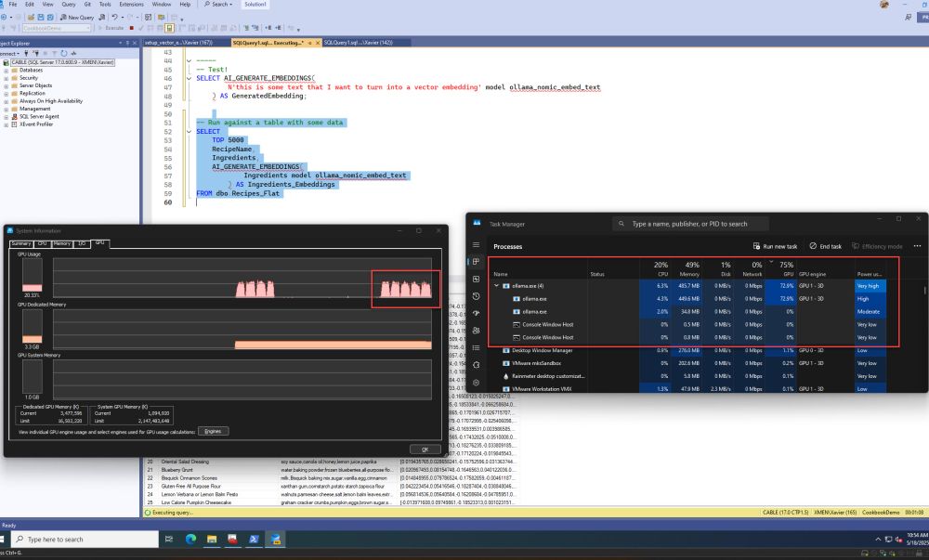Open Microsoft Edge from the taskbar
The width and height of the screenshot is (929, 560).
[x=190, y=540]
